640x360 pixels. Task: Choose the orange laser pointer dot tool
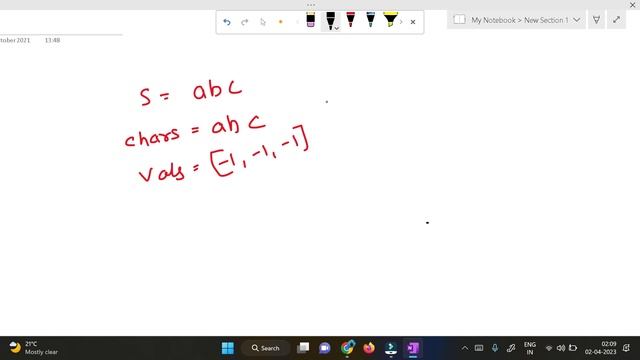coord(280,22)
